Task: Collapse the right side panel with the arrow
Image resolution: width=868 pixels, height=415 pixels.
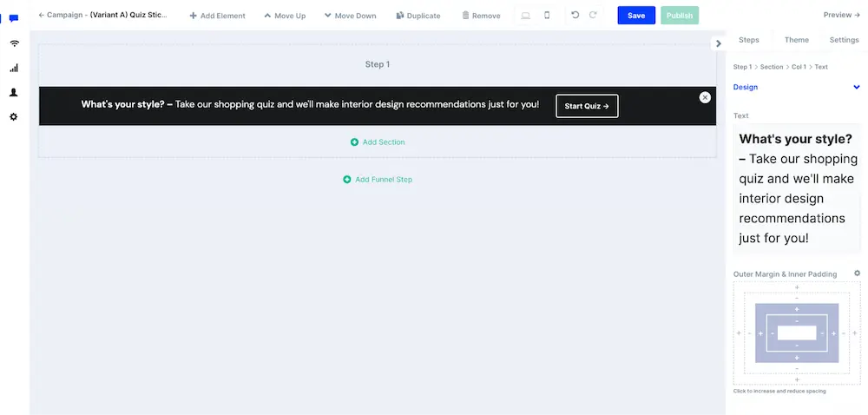Action: 719,43
